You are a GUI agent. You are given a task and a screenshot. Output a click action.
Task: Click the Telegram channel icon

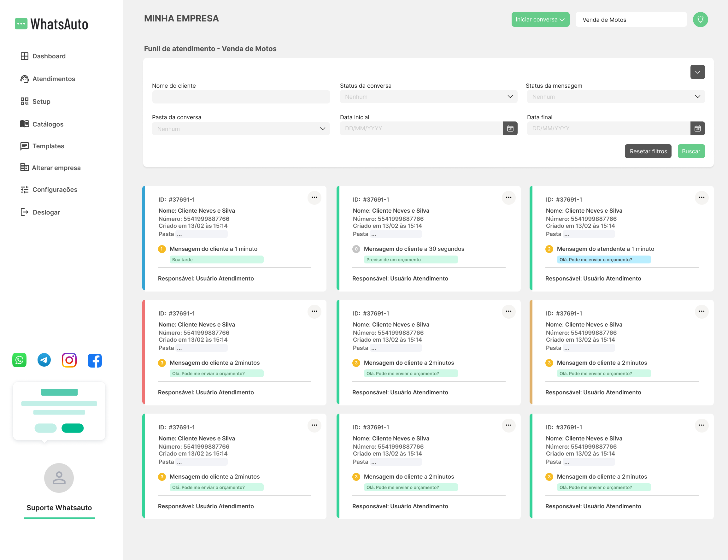click(x=44, y=360)
